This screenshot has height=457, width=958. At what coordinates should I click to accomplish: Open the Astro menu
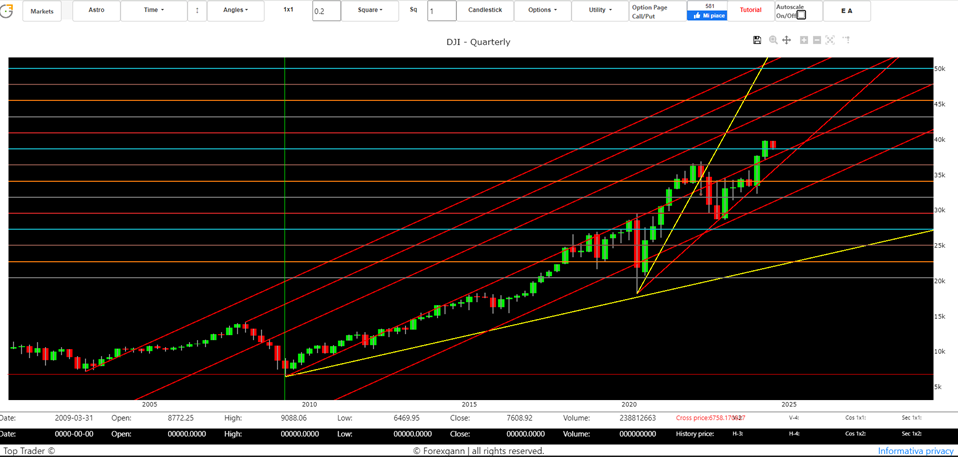(96, 11)
